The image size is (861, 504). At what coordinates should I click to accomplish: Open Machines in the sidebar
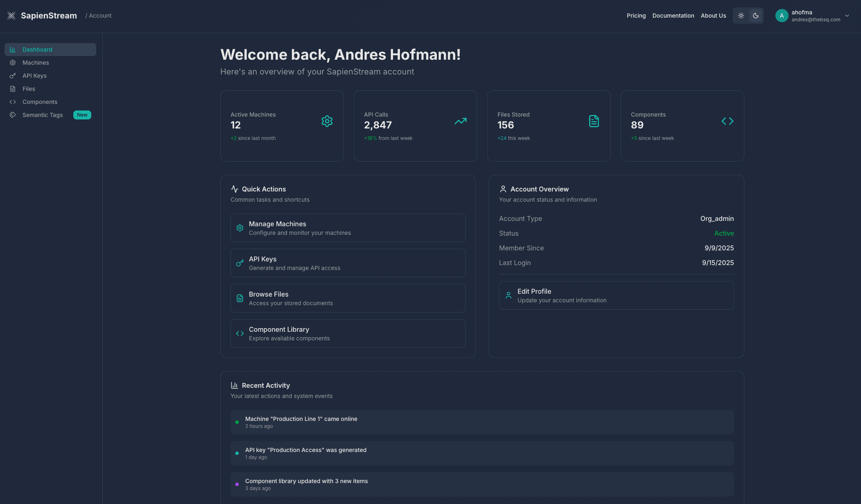click(x=36, y=63)
